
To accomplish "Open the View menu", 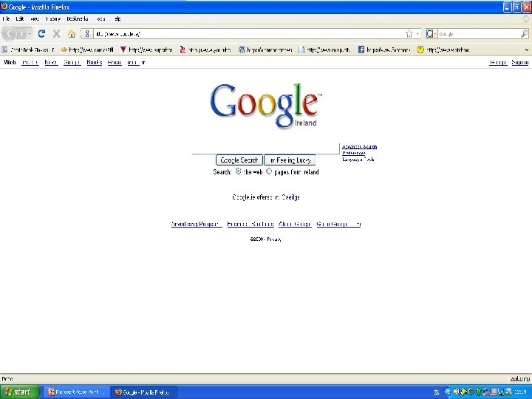I will pyautogui.click(x=35, y=19).
